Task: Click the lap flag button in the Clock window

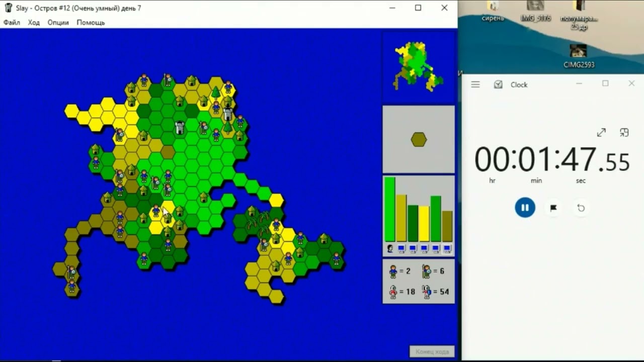Action: 553,208
